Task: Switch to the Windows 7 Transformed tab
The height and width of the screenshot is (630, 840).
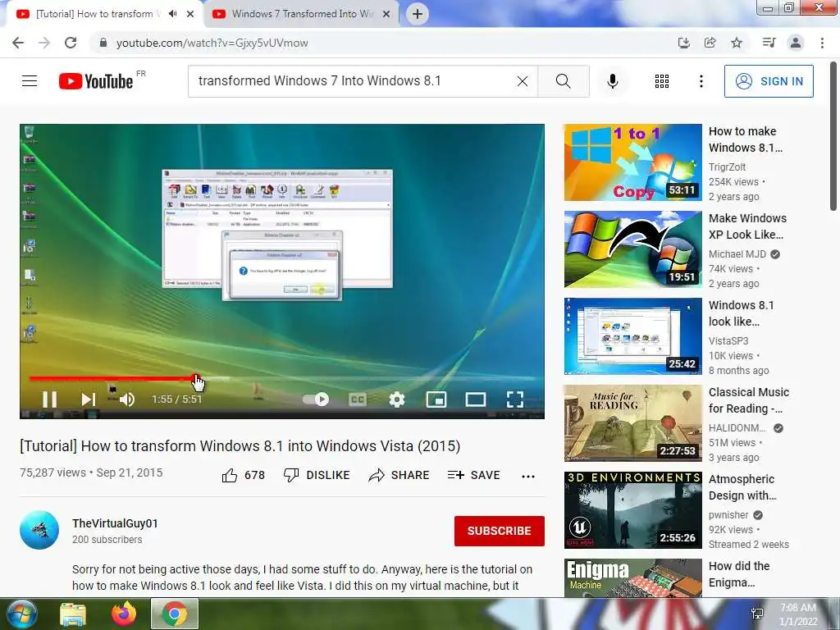Action: click(x=302, y=14)
